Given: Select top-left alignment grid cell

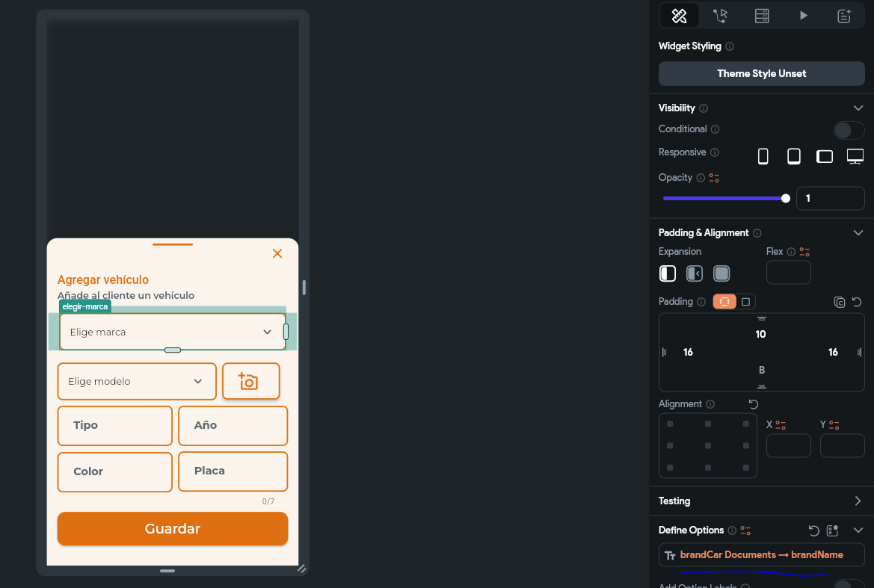Looking at the screenshot, I should 670,424.
